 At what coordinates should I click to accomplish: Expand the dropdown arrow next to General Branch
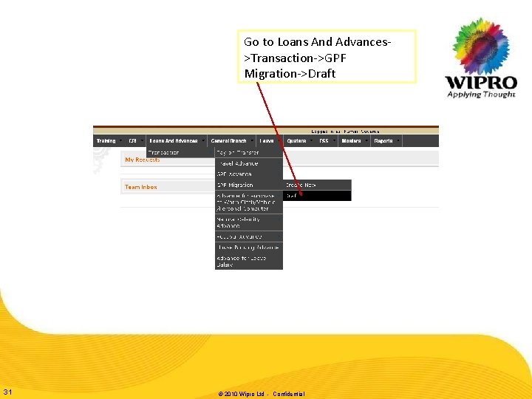point(252,140)
